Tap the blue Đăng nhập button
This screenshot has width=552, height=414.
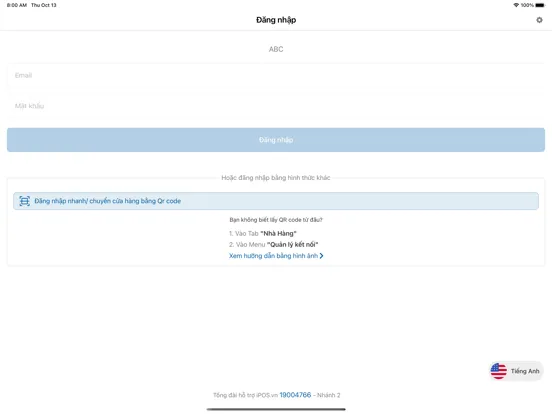[276, 140]
